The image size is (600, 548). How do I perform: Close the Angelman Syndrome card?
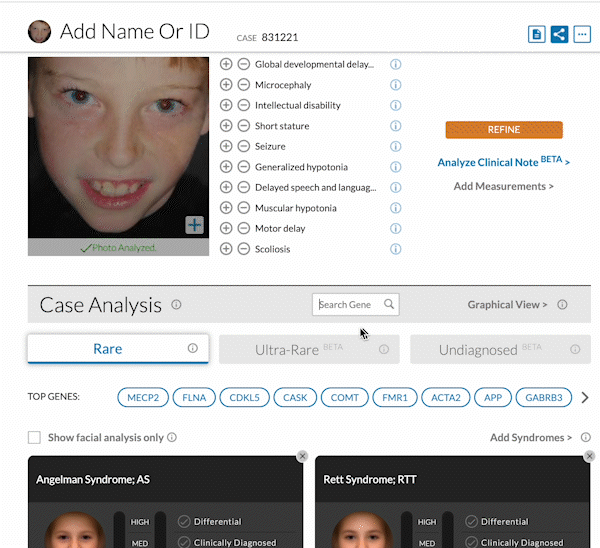pyautogui.click(x=302, y=456)
